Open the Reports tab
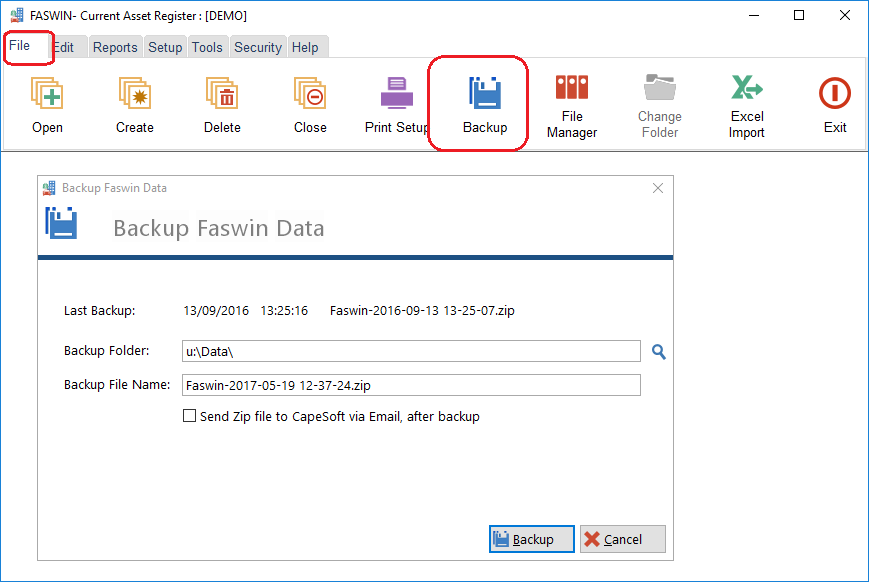The image size is (869, 582). tap(115, 48)
